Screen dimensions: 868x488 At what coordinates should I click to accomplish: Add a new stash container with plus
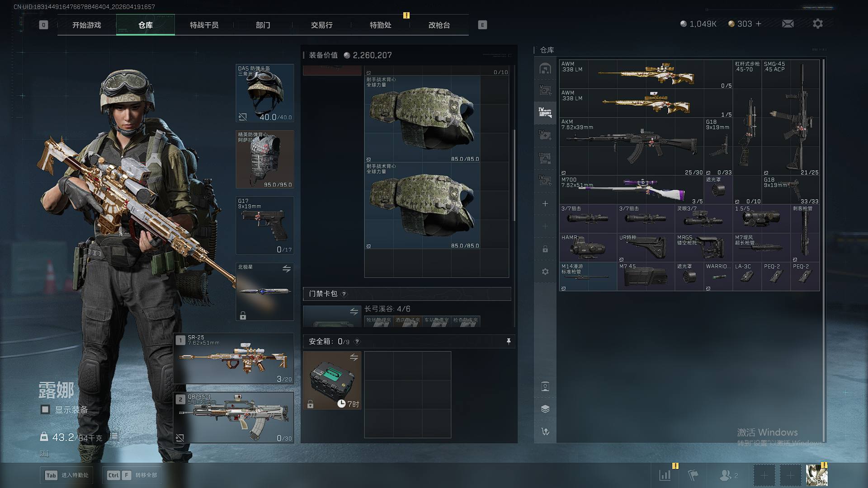(545, 204)
